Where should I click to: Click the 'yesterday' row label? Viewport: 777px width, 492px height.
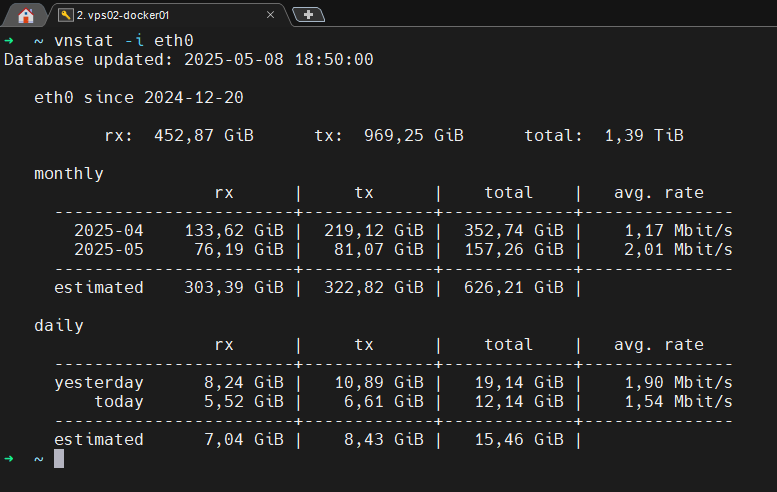(x=98, y=383)
